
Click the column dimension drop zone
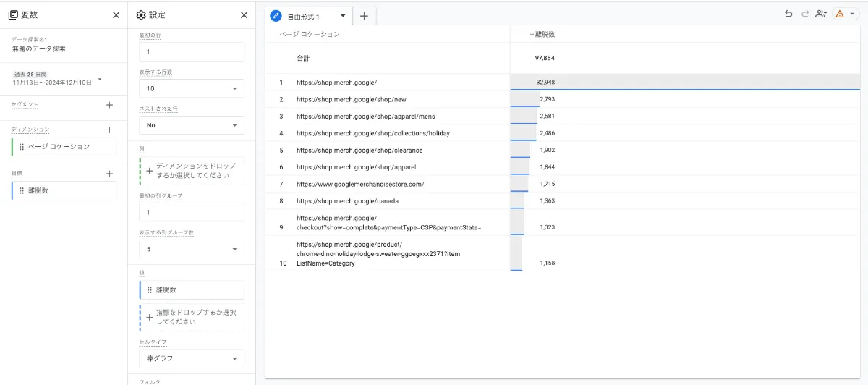(x=192, y=170)
